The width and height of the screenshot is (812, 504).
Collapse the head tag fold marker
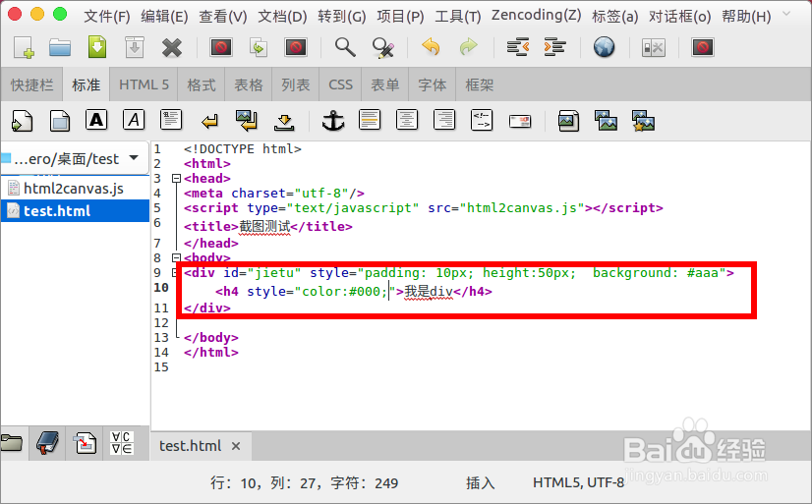point(176,179)
